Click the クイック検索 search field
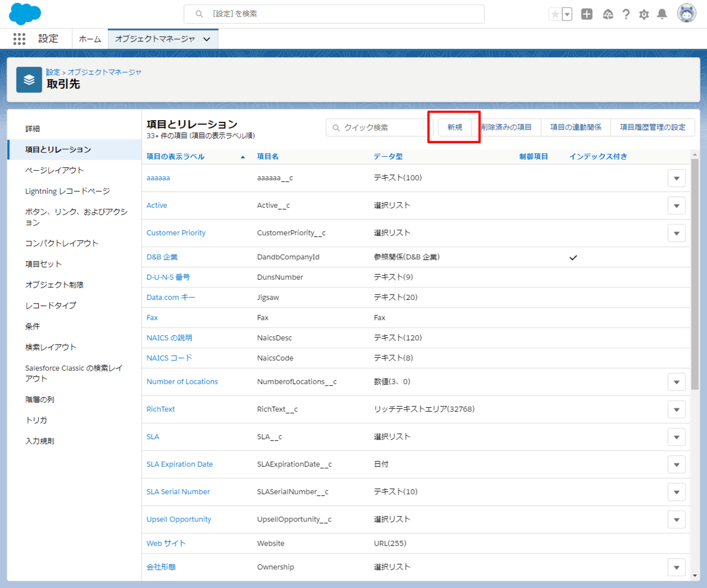 point(380,127)
